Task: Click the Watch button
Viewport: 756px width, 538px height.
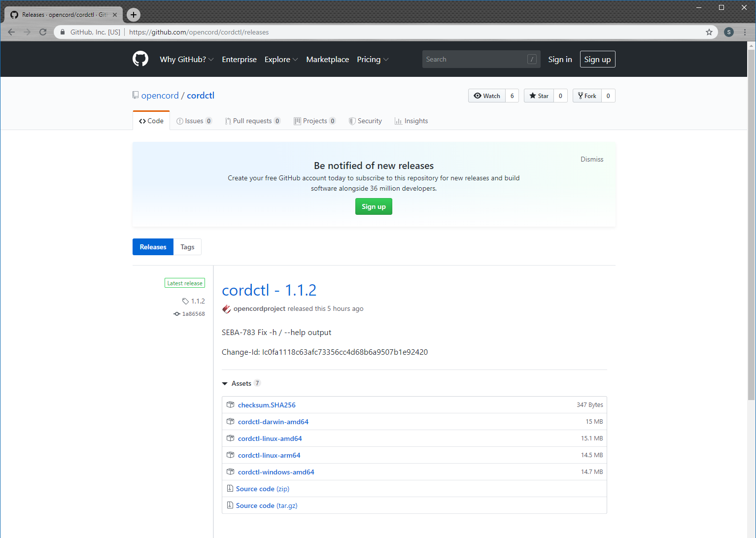Action: click(x=487, y=96)
